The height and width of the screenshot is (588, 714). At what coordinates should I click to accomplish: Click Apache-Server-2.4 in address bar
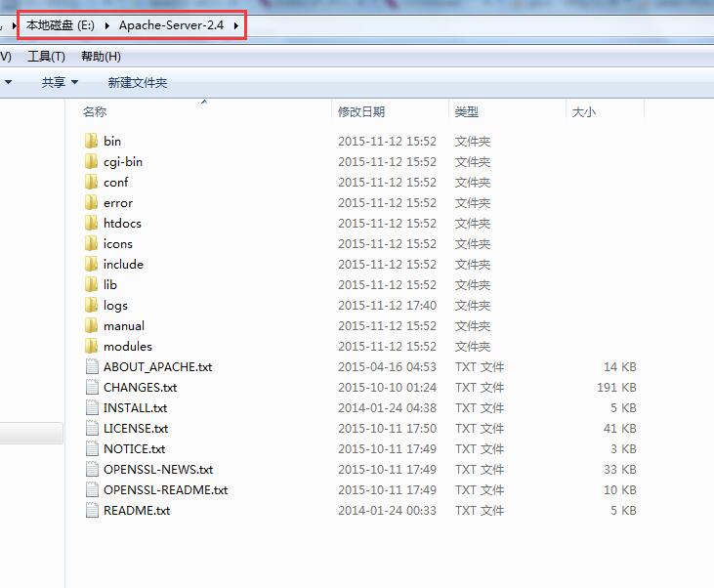pos(171,25)
